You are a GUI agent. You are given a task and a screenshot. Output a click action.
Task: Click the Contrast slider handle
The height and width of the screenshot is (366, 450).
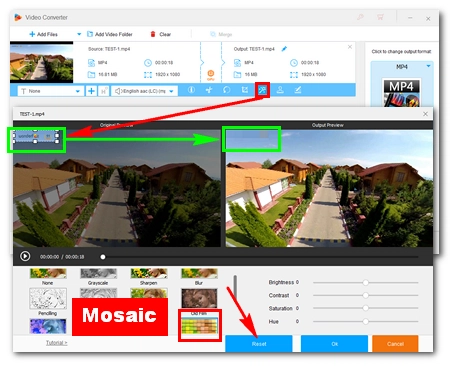tap(366, 295)
